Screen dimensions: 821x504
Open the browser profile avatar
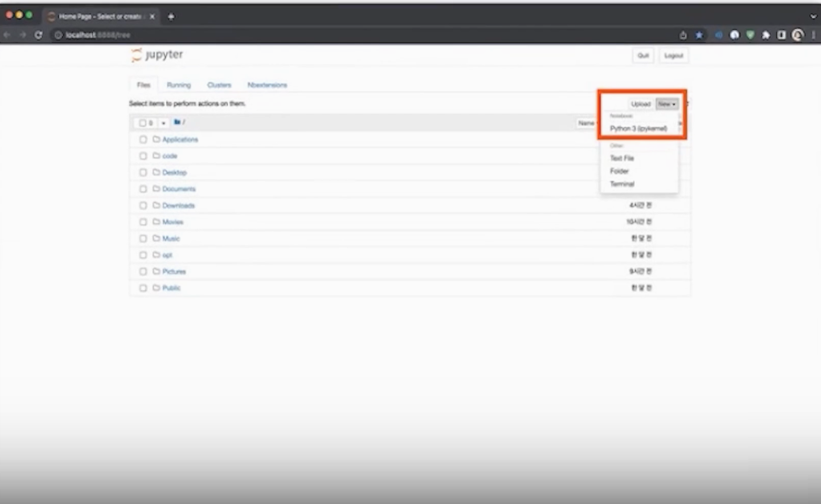(798, 35)
